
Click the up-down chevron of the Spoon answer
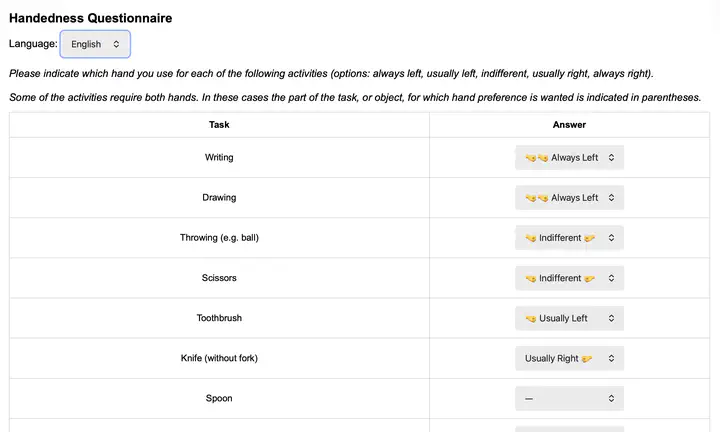point(611,398)
